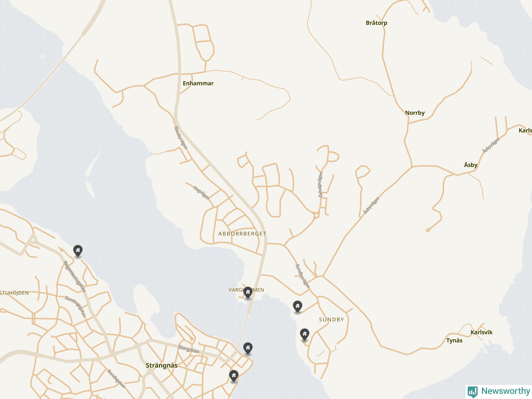Click the Strängnäs city label
This screenshot has width=532, height=399.
162,365
